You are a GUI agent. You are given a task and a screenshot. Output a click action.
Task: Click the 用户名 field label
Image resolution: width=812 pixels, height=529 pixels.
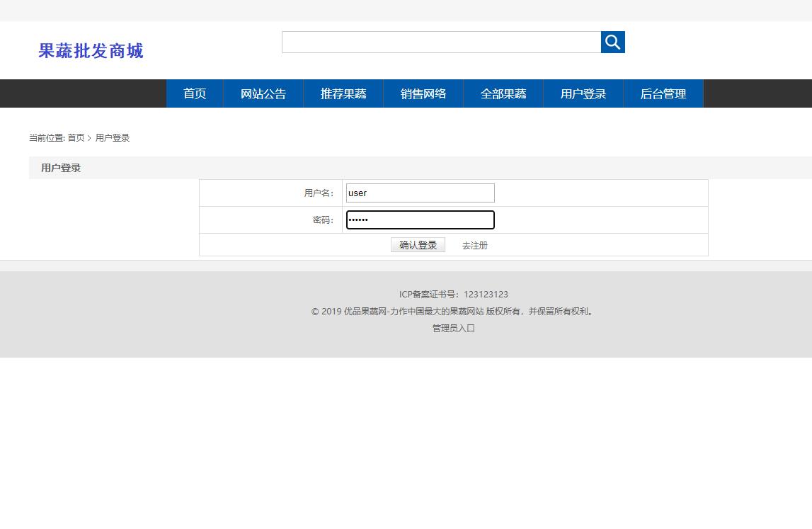321,193
